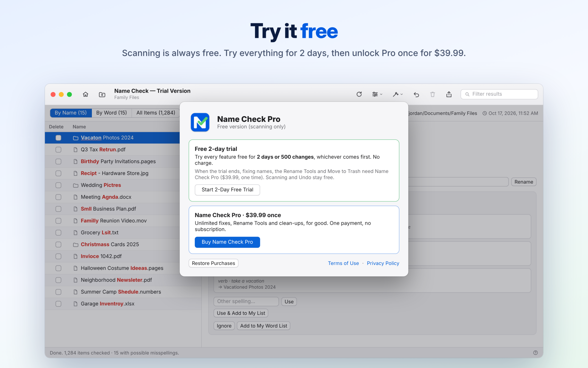Click Buy Name Check Pro button
This screenshot has height=368, width=588.
[227, 242]
